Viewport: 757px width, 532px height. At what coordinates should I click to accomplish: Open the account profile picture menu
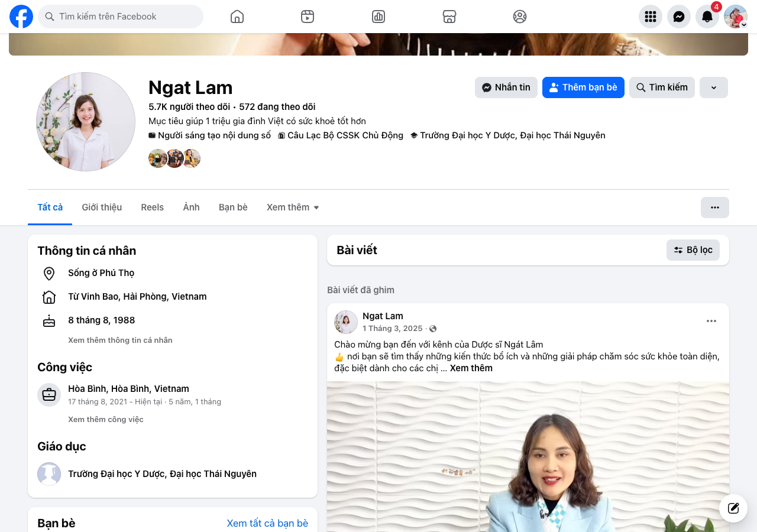(x=736, y=17)
